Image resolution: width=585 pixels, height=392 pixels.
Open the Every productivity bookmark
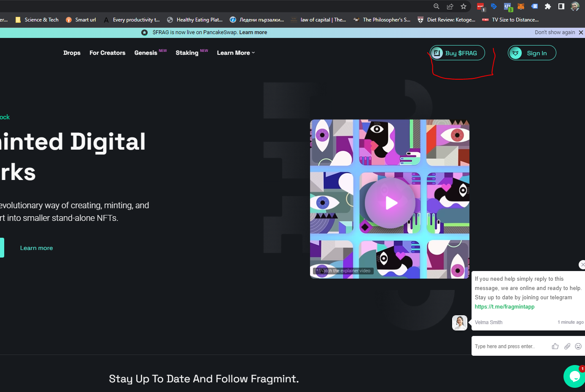pos(132,20)
